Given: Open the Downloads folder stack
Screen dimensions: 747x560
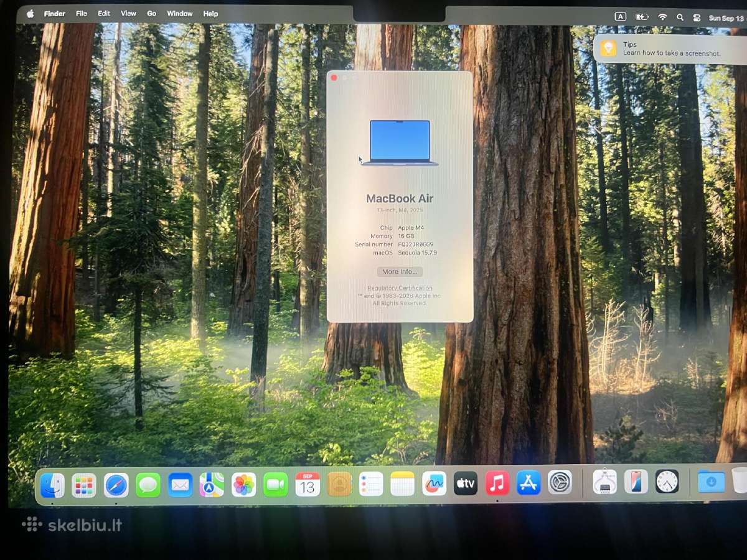Looking at the screenshot, I should [712, 481].
